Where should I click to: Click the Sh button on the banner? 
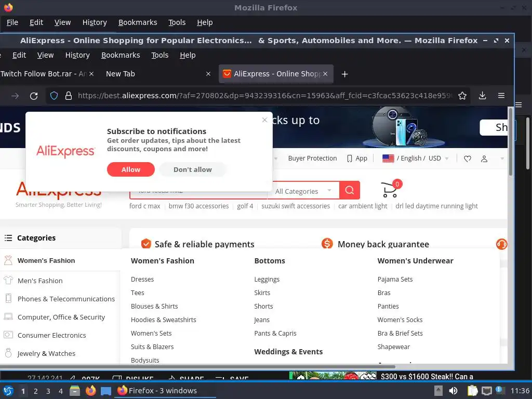coord(494,128)
